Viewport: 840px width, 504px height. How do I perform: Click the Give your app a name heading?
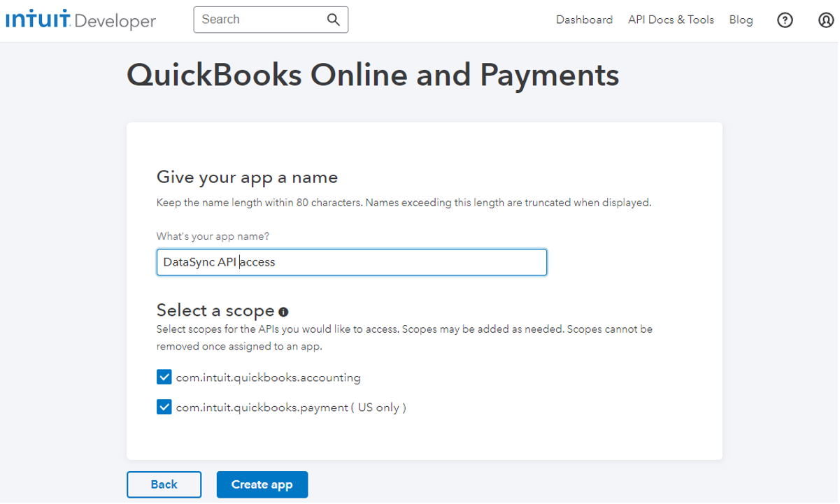[247, 177]
